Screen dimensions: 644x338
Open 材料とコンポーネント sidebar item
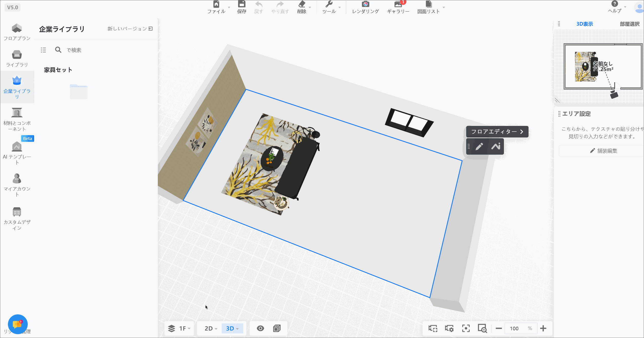coord(17,120)
